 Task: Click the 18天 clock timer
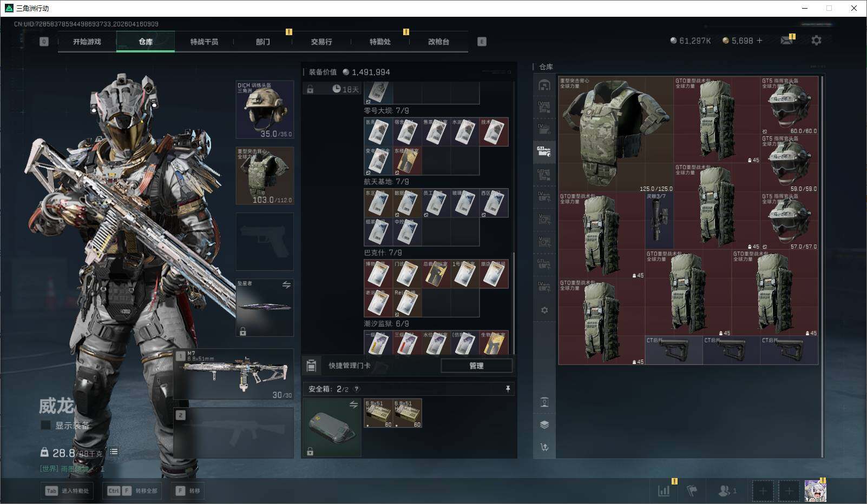346,89
